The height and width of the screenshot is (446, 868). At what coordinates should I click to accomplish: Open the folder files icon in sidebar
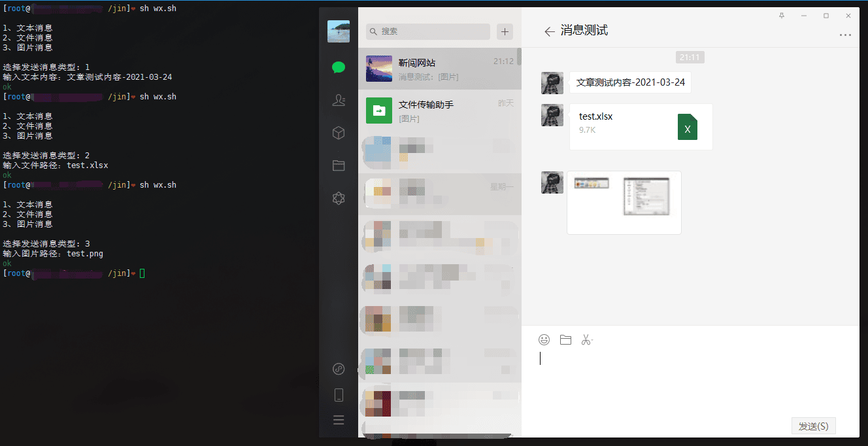pyautogui.click(x=339, y=165)
